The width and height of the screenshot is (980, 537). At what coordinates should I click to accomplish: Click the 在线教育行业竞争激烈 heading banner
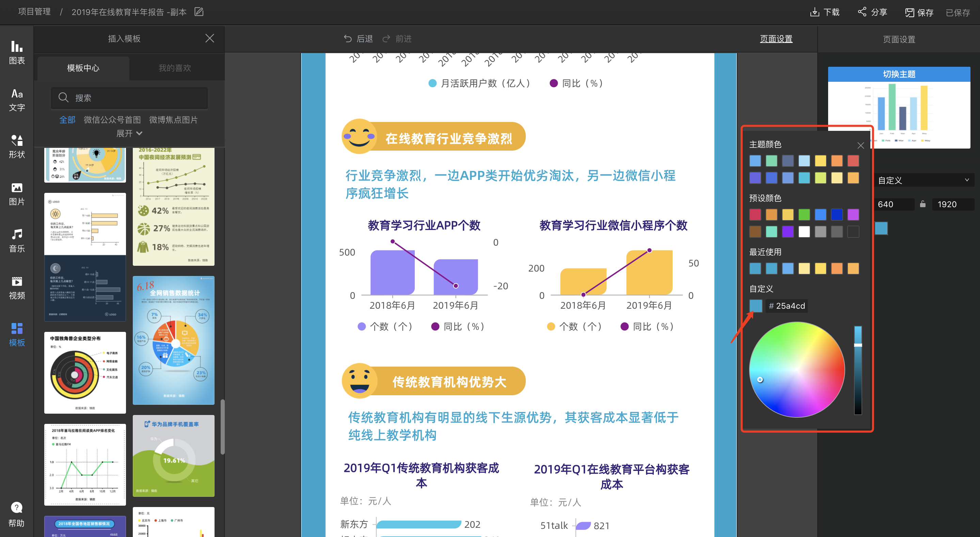point(434,137)
